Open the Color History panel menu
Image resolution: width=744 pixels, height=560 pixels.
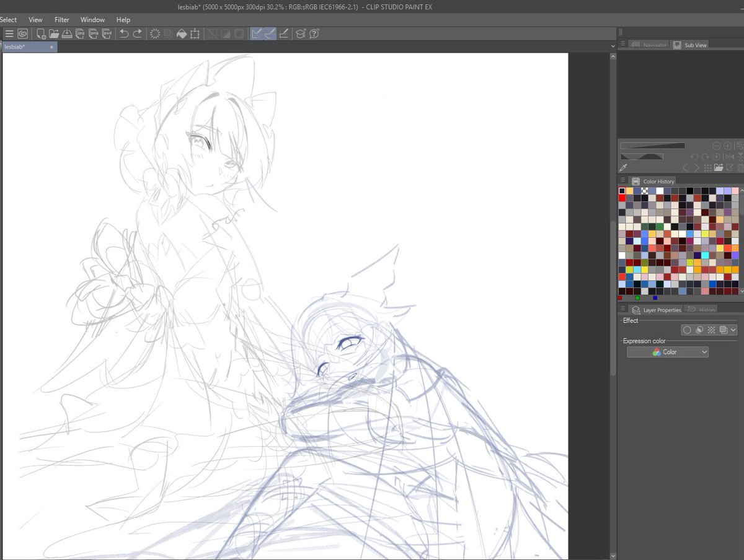click(622, 181)
